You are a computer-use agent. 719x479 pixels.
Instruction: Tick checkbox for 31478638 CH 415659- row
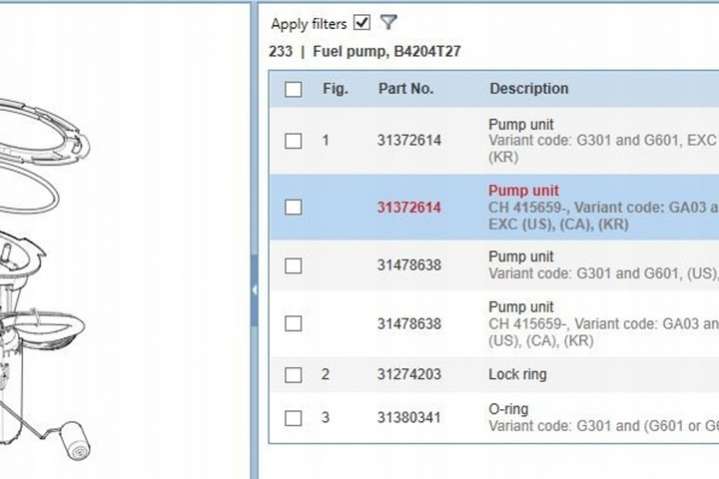pos(293,323)
